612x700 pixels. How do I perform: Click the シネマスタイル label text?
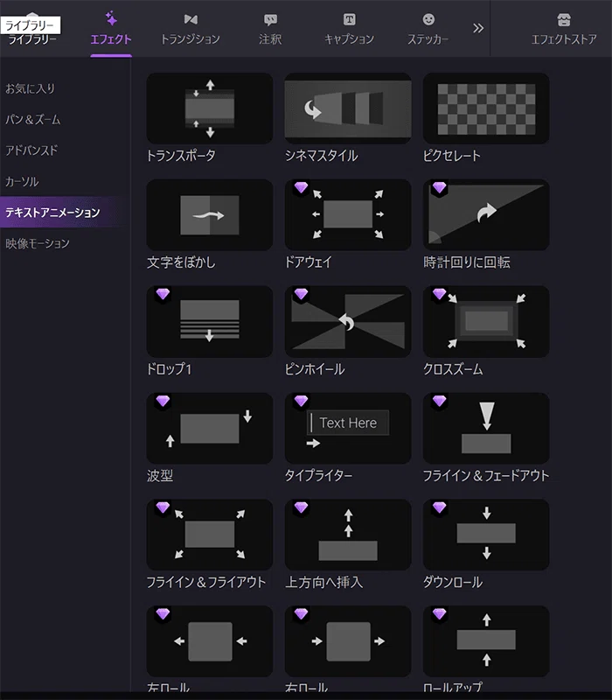click(x=322, y=156)
